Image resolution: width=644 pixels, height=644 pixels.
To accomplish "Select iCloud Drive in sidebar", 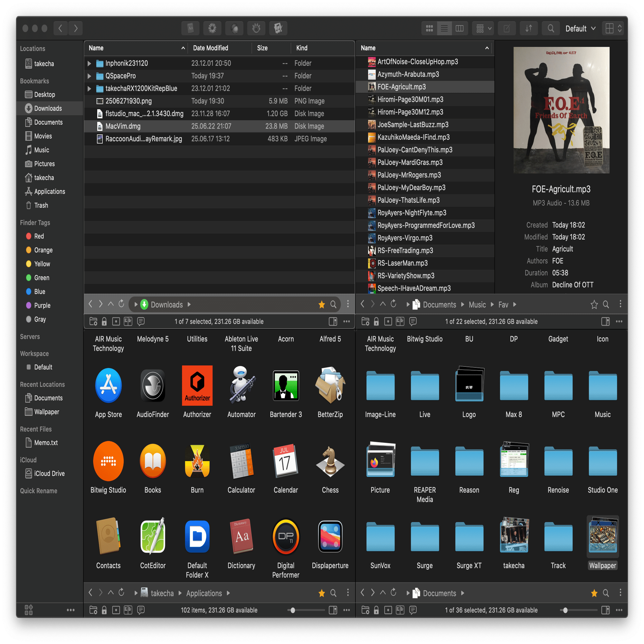I will [x=49, y=473].
